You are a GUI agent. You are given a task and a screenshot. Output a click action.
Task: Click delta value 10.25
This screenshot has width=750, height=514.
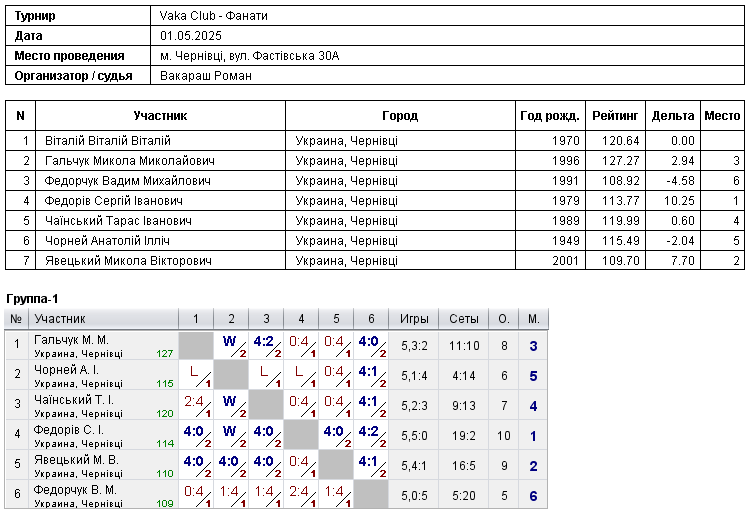(x=679, y=201)
